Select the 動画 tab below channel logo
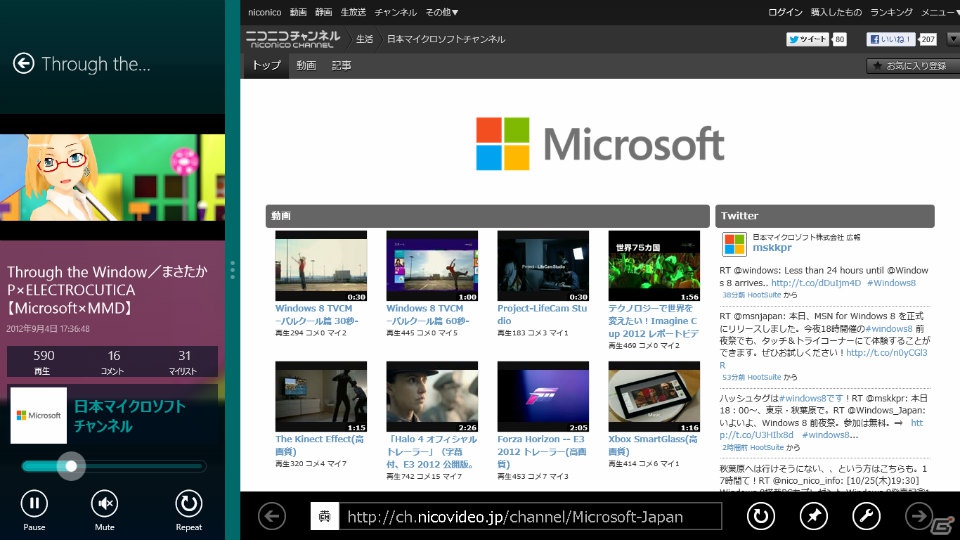 coord(306,66)
